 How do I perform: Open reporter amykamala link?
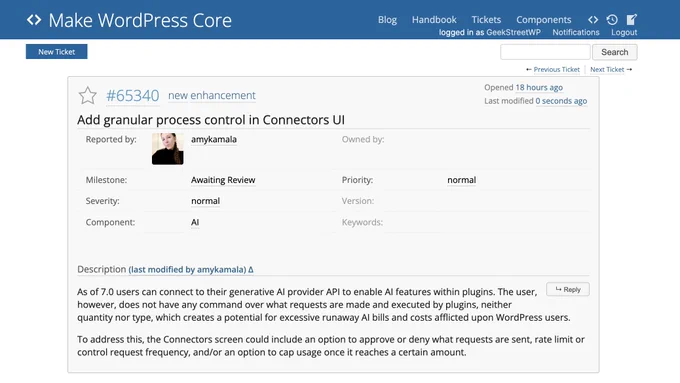pos(214,139)
